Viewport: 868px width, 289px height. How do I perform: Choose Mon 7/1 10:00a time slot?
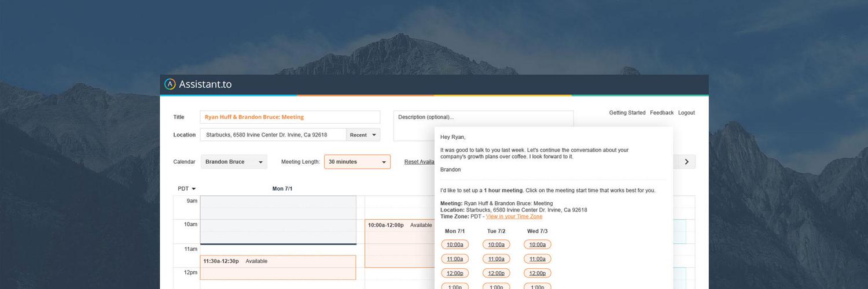tap(455, 244)
